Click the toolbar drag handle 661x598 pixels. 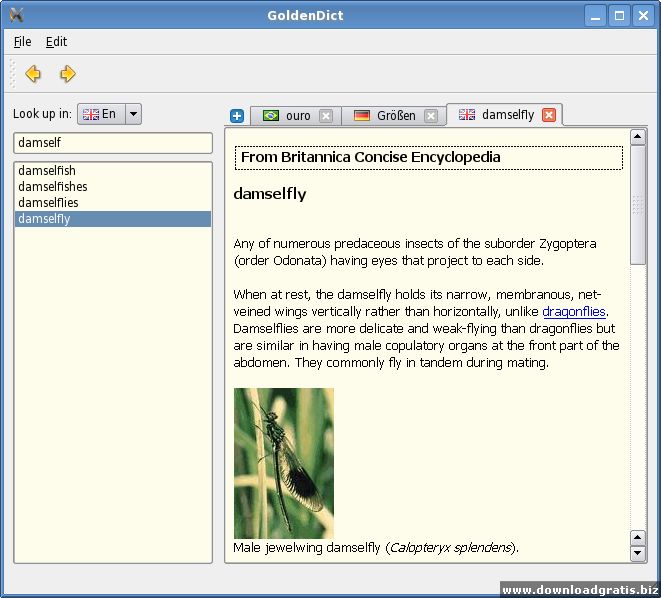tap(12, 74)
